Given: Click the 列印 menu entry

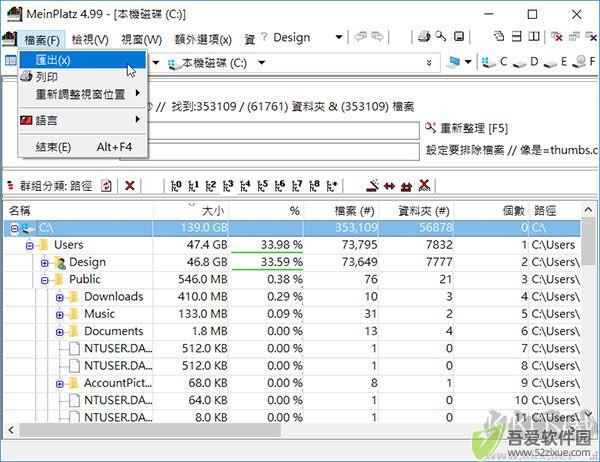Looking at the screenshot, I should [83, 77].
